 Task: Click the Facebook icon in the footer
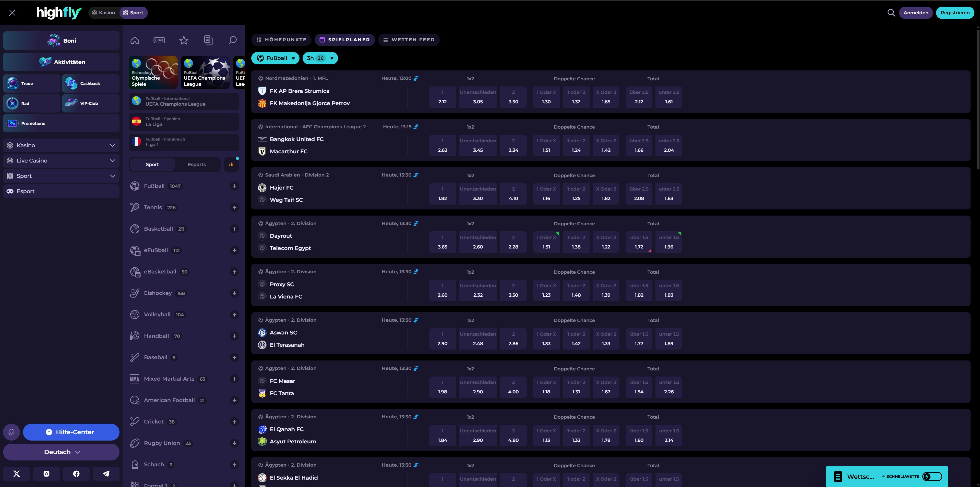point(76,473)
